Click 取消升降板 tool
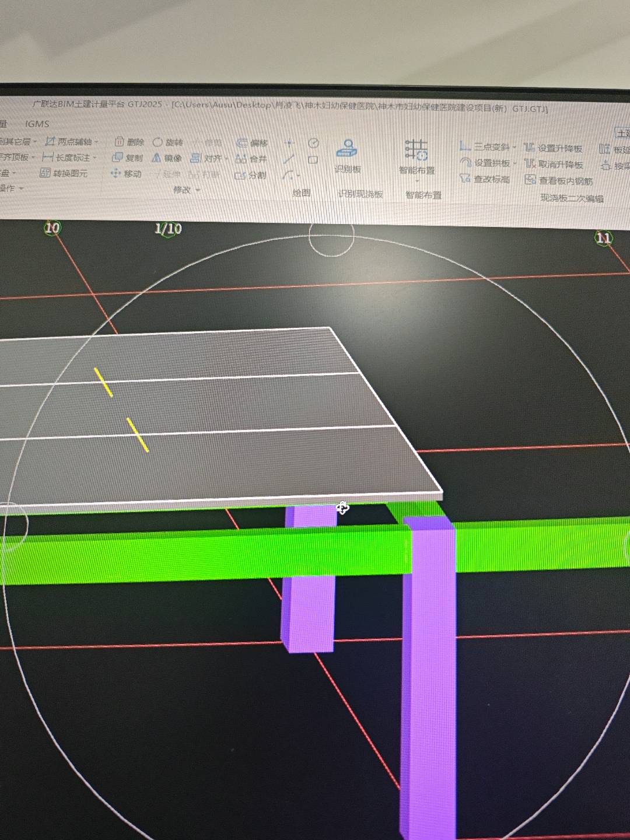 pyautogui.click(x=554, y=164)
